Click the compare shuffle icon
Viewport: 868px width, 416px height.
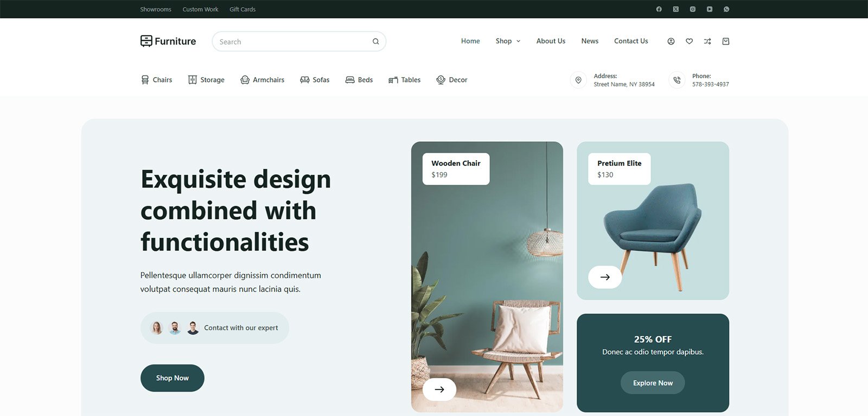coord(707,41)
